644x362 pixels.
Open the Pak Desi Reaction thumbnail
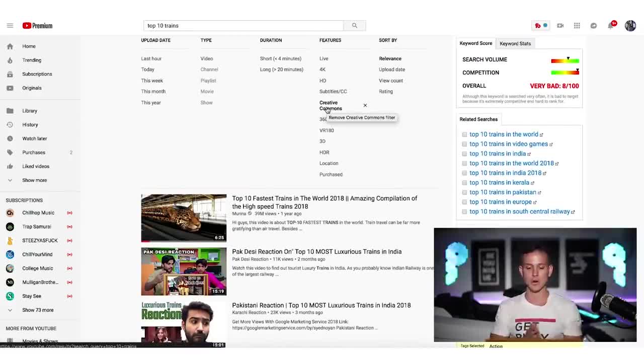coord(184,271)
